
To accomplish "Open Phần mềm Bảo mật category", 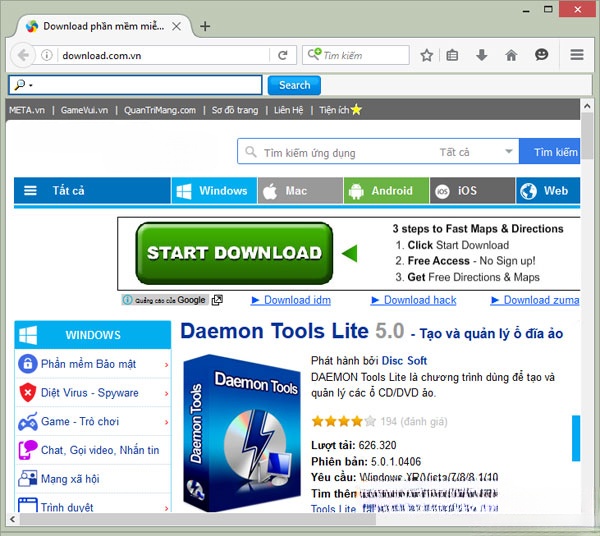I will (88, 364).
